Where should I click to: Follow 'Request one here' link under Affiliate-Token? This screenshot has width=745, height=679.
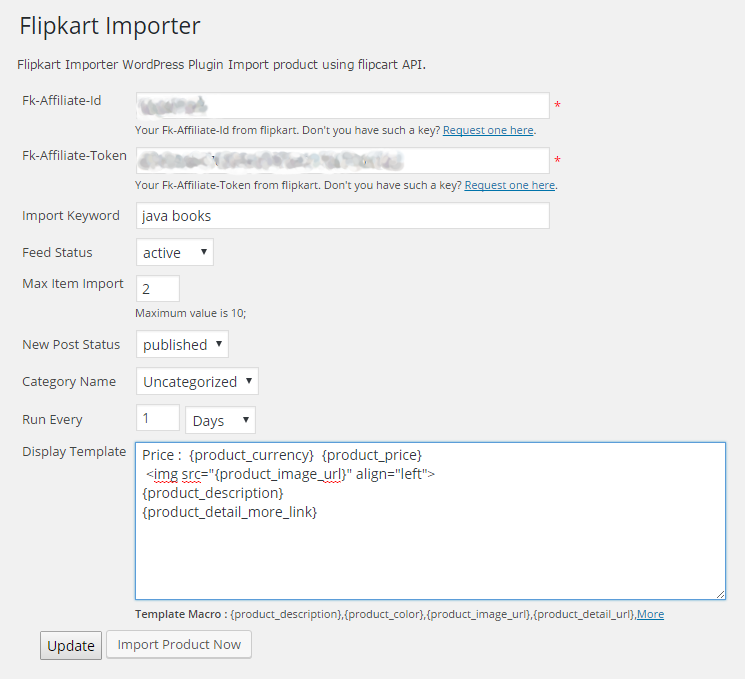point(510,185)
